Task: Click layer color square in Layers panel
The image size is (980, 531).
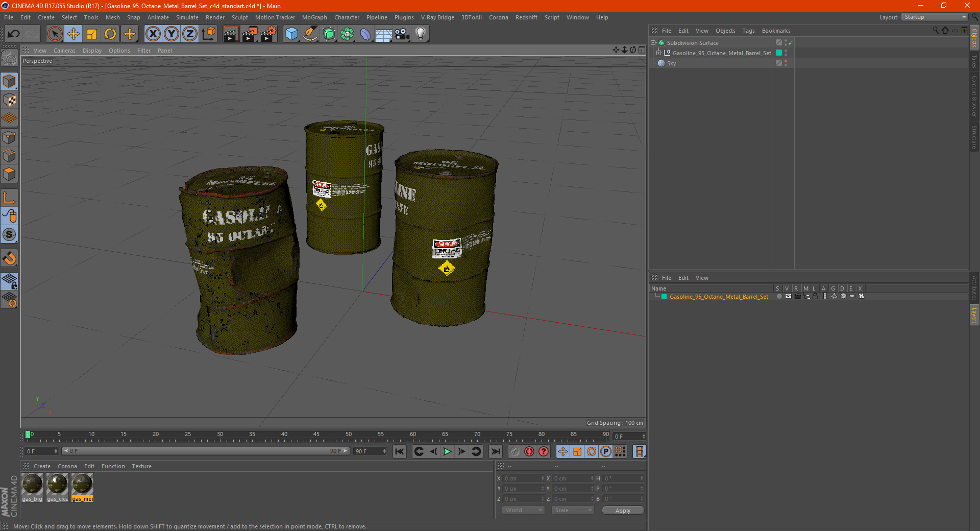Action: 664,297
